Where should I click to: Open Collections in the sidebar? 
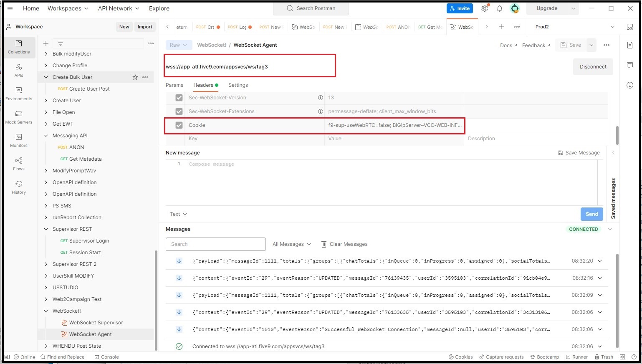click(x=19, y=47)
